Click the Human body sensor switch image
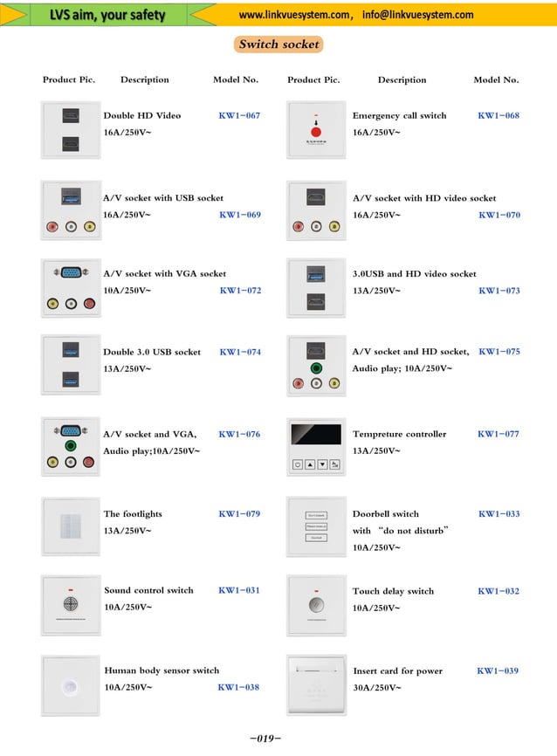 [70, 685]
